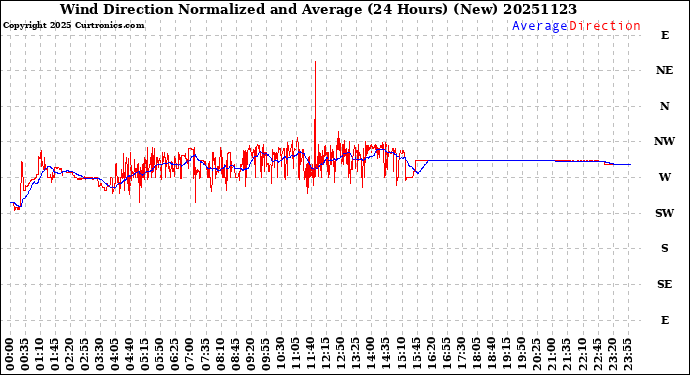Select the SE label on direction axis

pyautogui.click(x=664, y=284)
